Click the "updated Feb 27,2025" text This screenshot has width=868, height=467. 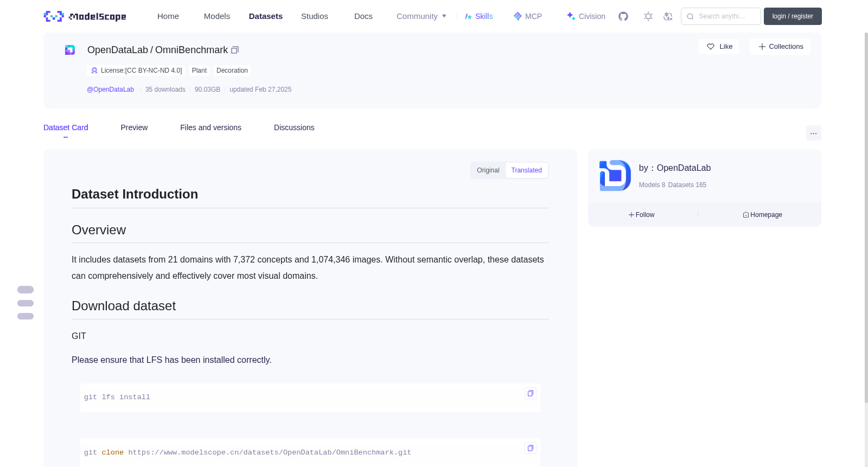[x=260, y=89]
